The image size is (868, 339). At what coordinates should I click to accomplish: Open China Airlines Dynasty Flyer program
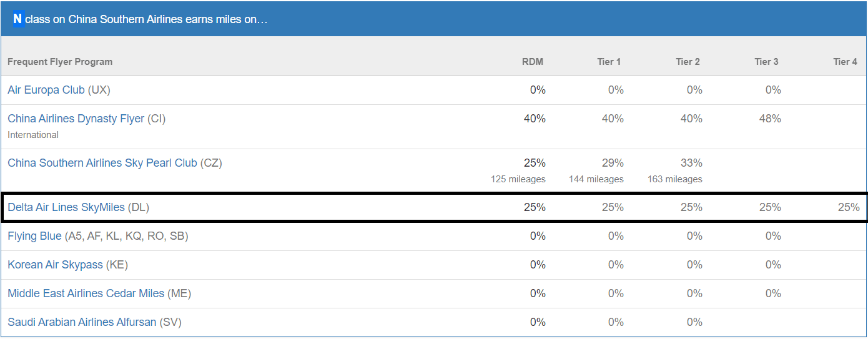click(76, 119)
